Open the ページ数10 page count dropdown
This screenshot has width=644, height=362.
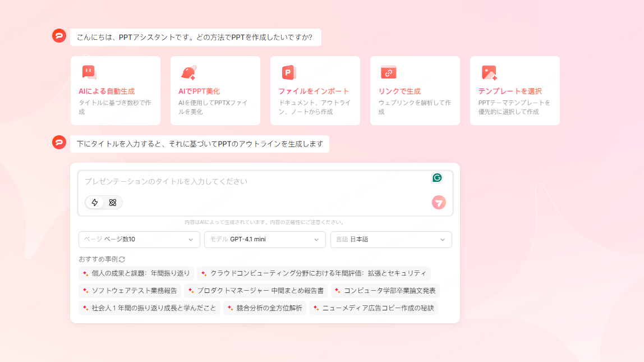click(x=139, y=240)
